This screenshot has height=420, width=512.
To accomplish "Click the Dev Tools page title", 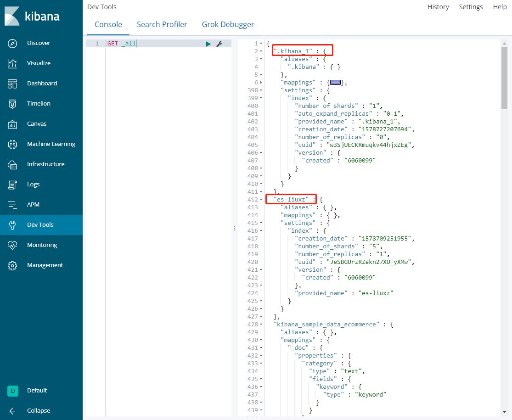I will tap(102, 7).
